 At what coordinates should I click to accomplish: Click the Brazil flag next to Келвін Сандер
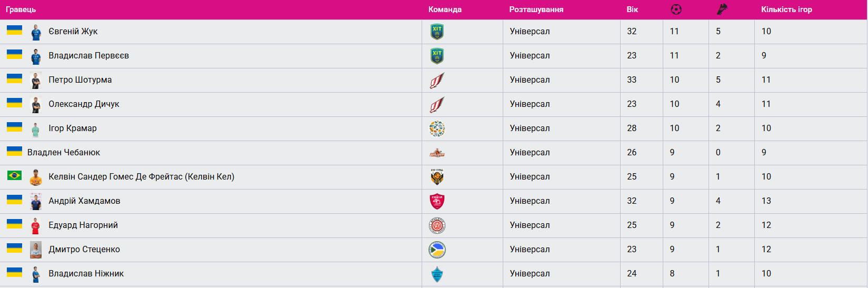[x=14, y=175]
